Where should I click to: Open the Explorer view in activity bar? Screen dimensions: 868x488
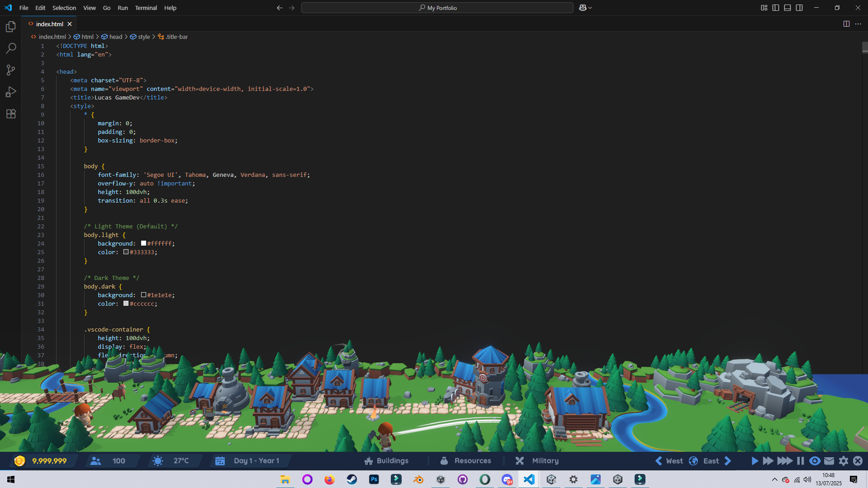tap(11, 27)
